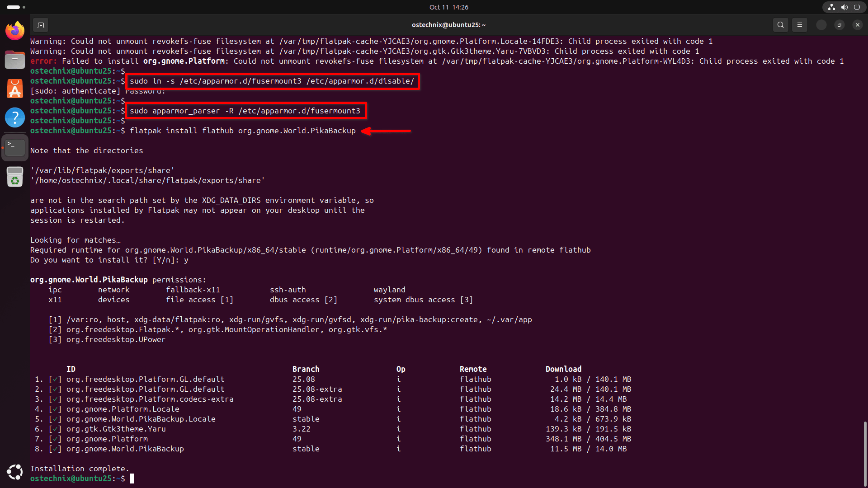Click the network icon in the system tray

pos(831,7)
